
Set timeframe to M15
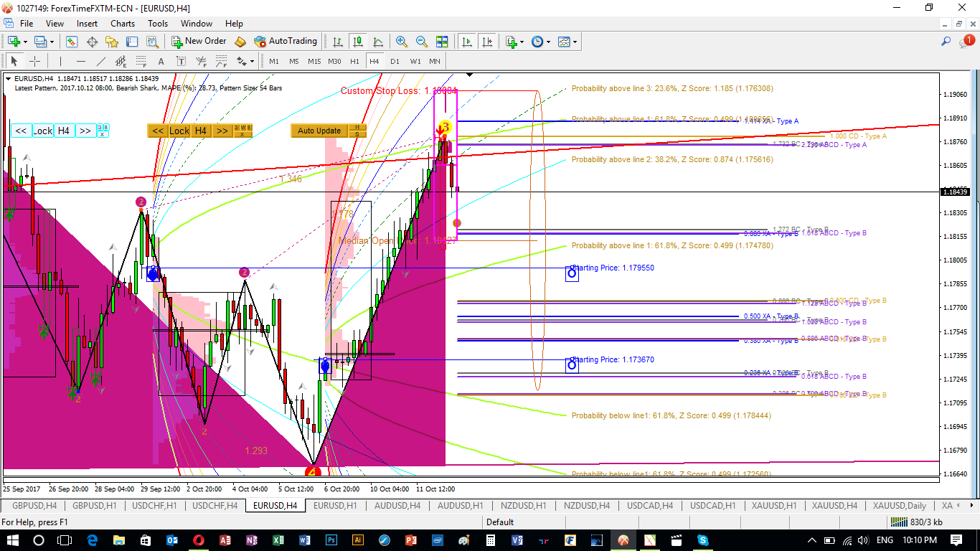(314, 61)
